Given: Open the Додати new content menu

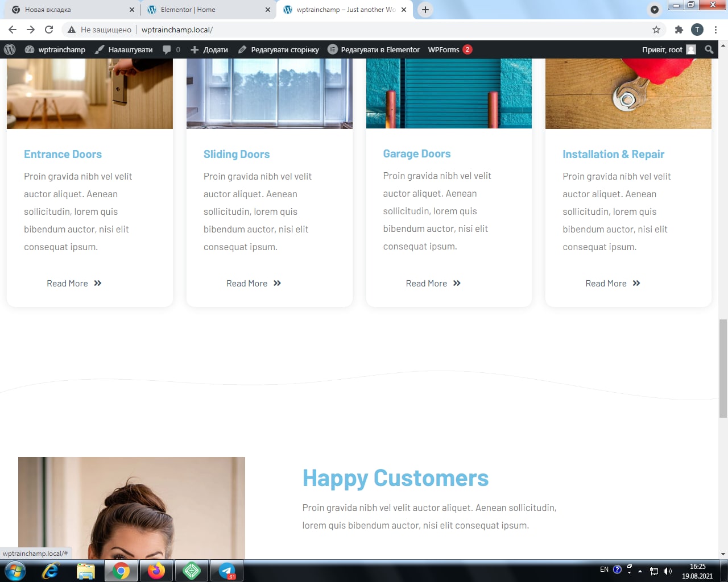Looking at the screenshot, I should click(x=209, y=49).
